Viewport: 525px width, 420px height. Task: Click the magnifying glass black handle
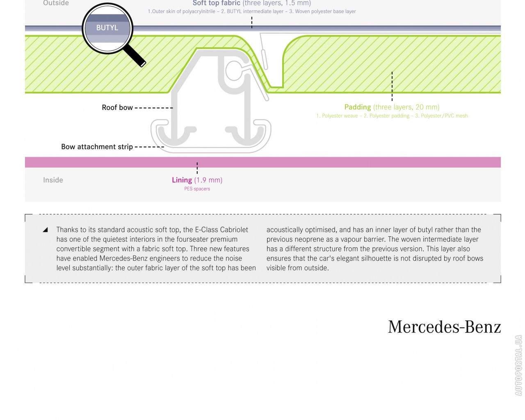coord(135,55)
